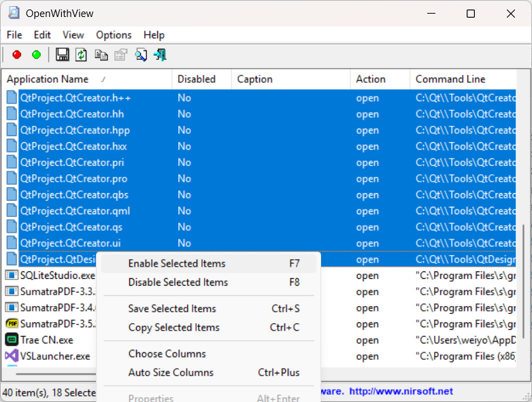Screen dimensions: 532x402
Task: Select the VSLauncher.exe row name
Action: (55, 356)
